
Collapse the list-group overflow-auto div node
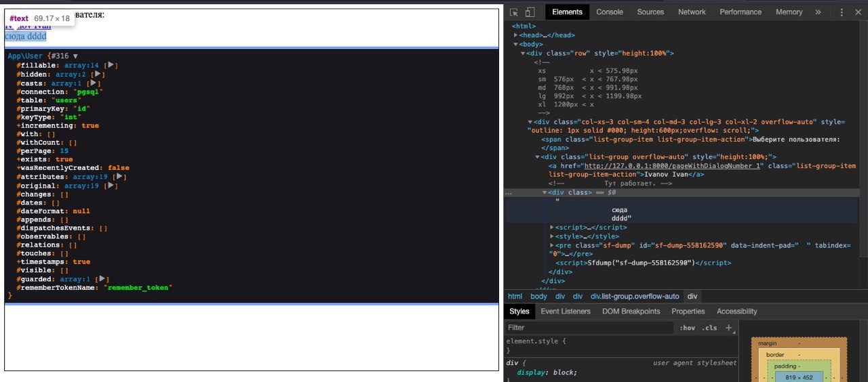point(538,157)
